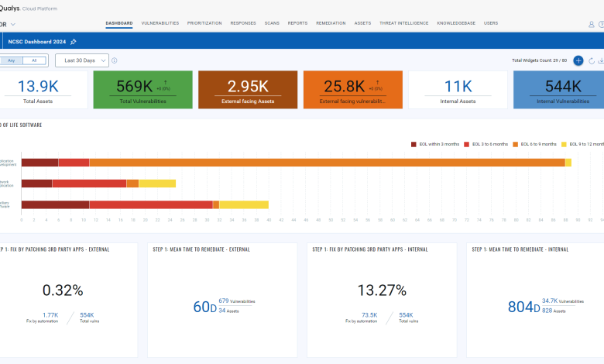The image size is (604, 364).
Task: Download the dashboard using download icon
Action: [x=601, y=61]
